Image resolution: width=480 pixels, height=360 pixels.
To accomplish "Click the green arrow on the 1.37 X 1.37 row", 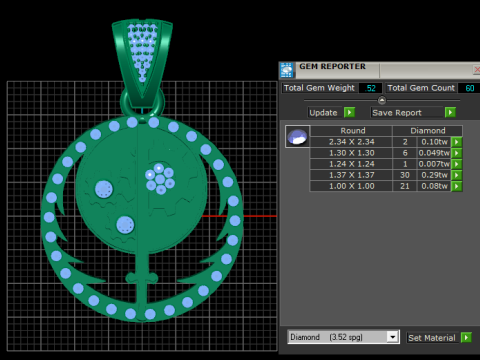I will (457, 175).
